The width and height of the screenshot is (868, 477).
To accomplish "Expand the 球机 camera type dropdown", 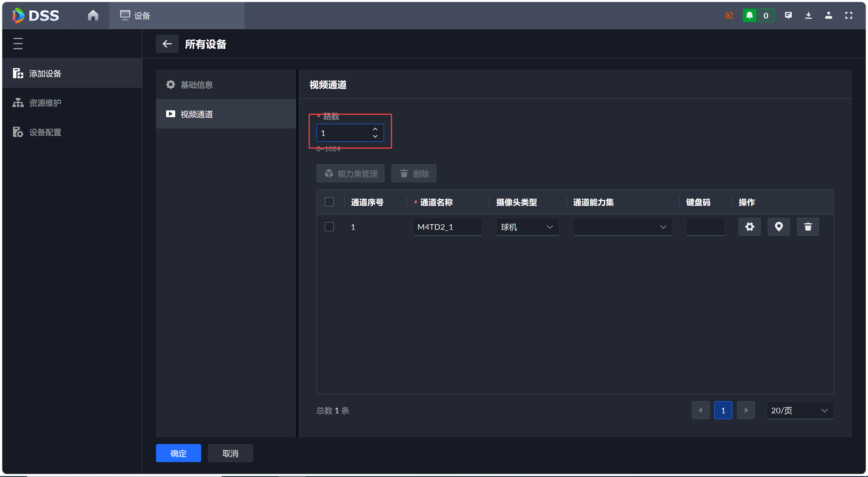I will 527,227.
